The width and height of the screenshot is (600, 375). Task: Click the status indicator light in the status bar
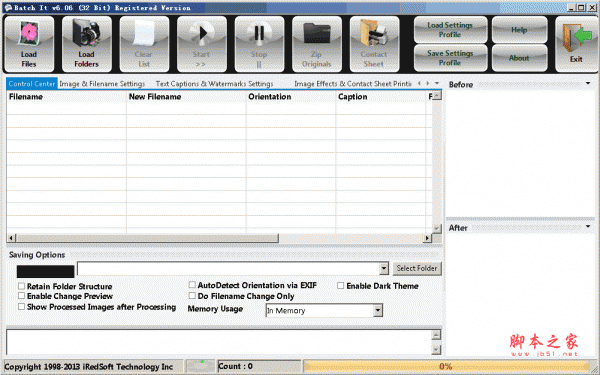(202, 361)
